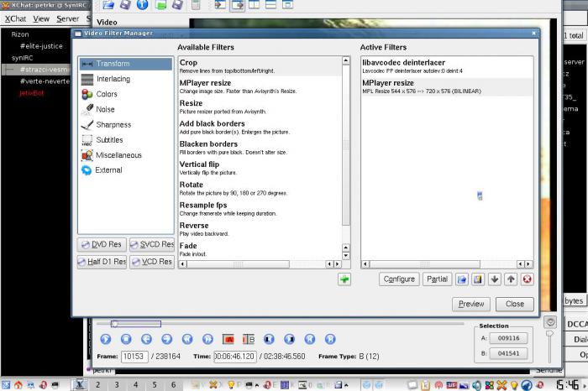This screenshot has width=588, height=391.
Task: Select the Add black borders filter
Action: 260,128
